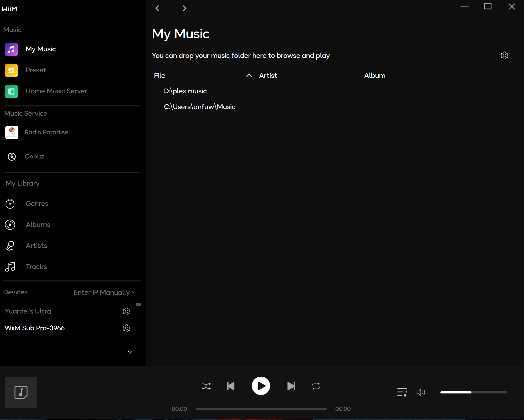The height and width of the screenshot is (420, 524).
Task: Click Enter IP Manually link
Action: (x=104, y=293)
